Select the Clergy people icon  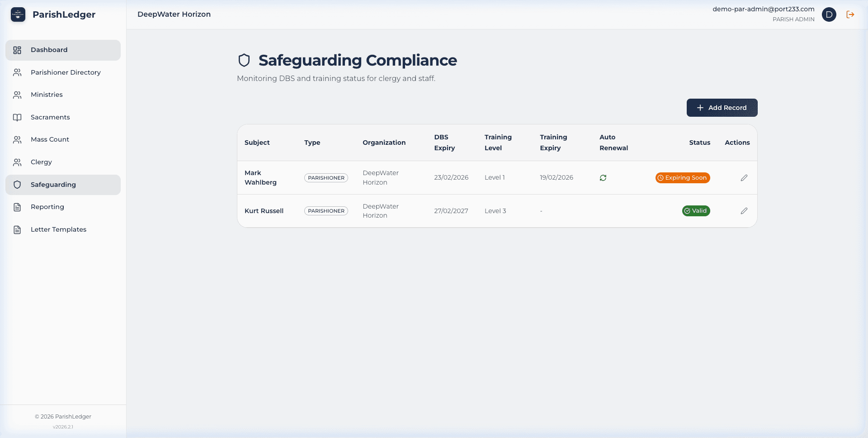coord(17,162)
